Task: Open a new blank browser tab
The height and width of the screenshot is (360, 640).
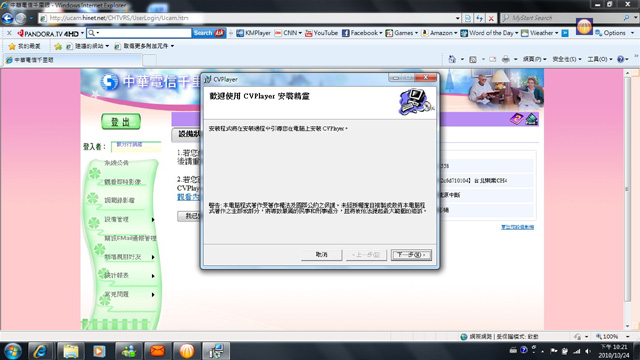Action: tap(149, 60)
